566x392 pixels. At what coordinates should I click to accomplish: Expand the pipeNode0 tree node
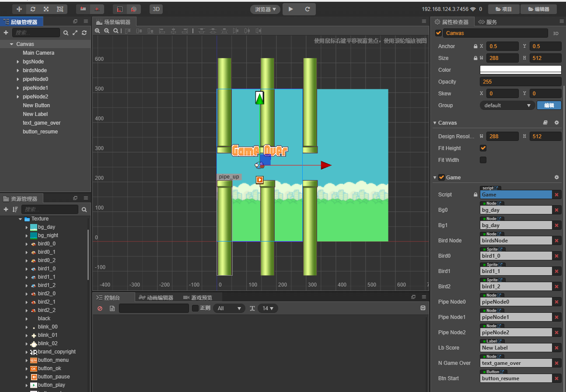coord(17,79)
